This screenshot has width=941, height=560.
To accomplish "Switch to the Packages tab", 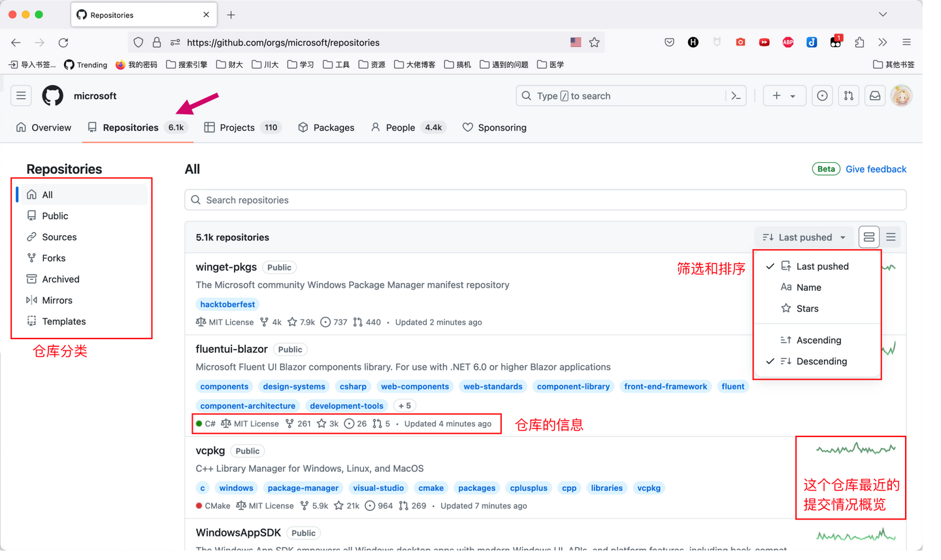I will coord(326,127).
